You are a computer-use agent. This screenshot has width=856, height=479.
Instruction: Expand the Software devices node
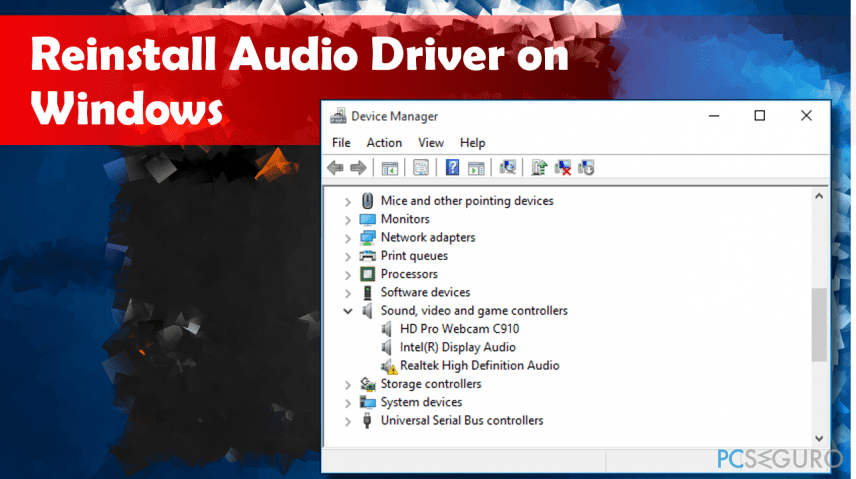pyautogui.click(x=348, y=293)
